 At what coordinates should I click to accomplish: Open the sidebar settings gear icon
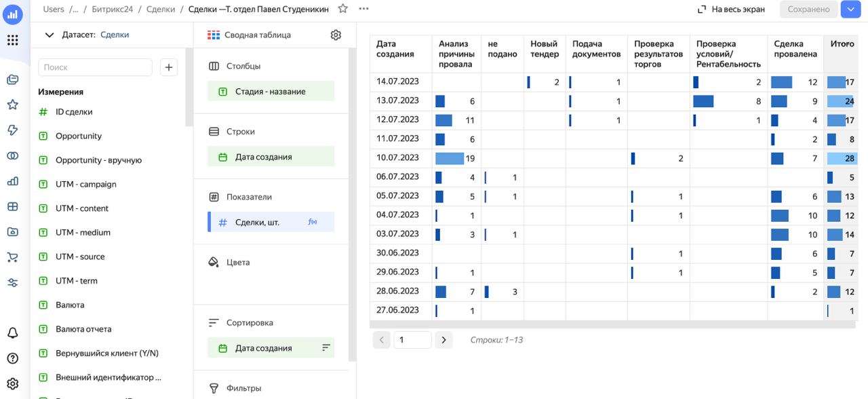click(x=12, y=383)
